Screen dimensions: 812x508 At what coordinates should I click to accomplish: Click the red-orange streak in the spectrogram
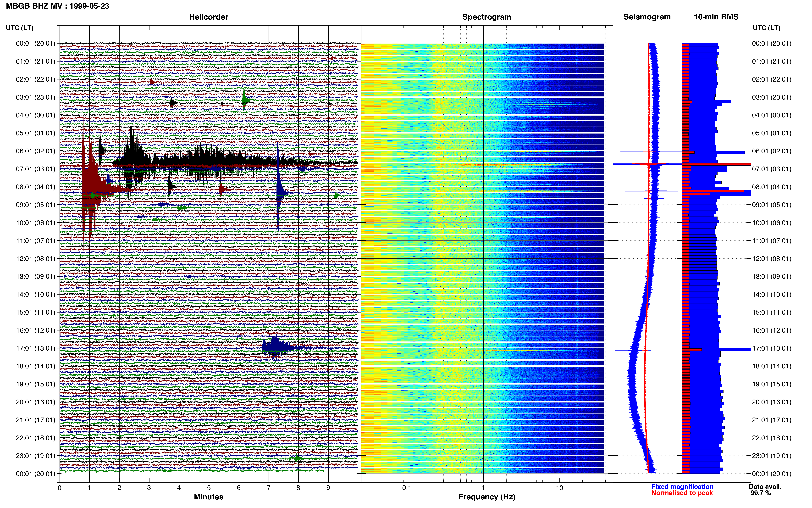(484, 164)
